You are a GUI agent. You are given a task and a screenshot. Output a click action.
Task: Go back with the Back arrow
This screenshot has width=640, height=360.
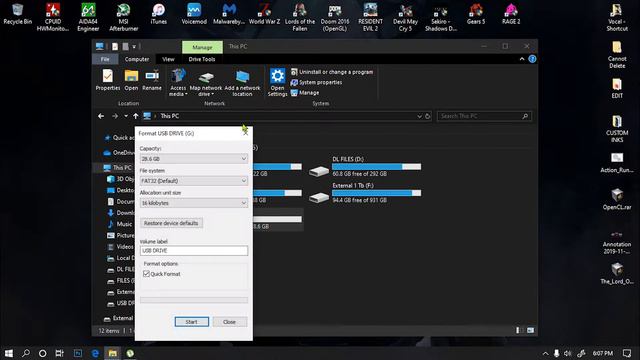click(x=101, y=116)
